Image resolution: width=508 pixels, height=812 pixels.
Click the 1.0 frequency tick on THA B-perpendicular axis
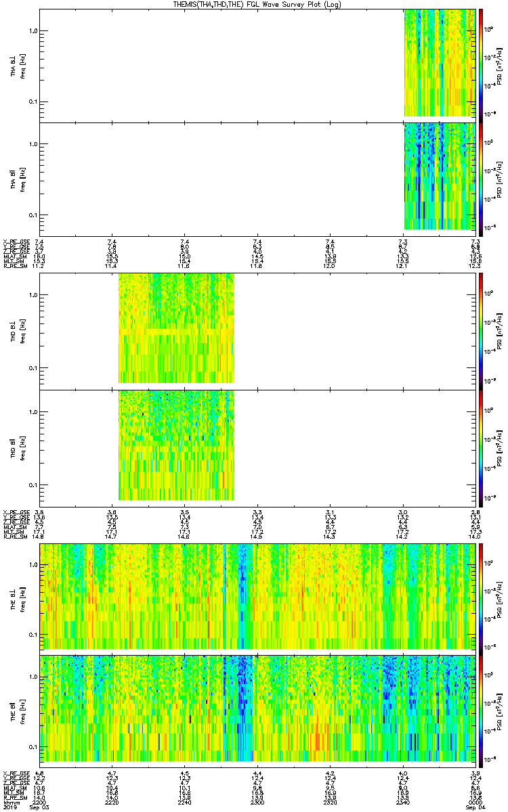(x=32, y=30)
